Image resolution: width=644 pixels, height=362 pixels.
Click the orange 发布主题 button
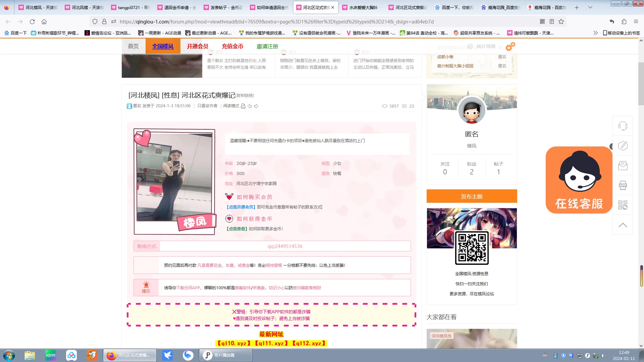pos(472,196)
